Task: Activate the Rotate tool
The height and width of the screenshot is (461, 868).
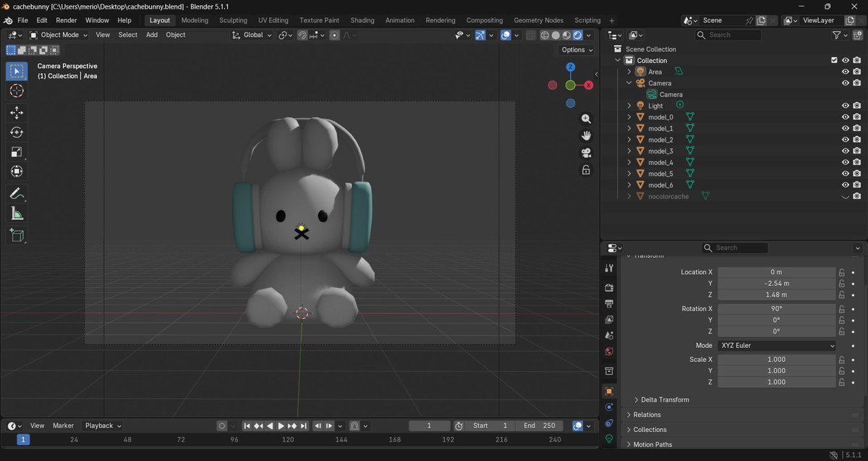Action: pos(17,132)
